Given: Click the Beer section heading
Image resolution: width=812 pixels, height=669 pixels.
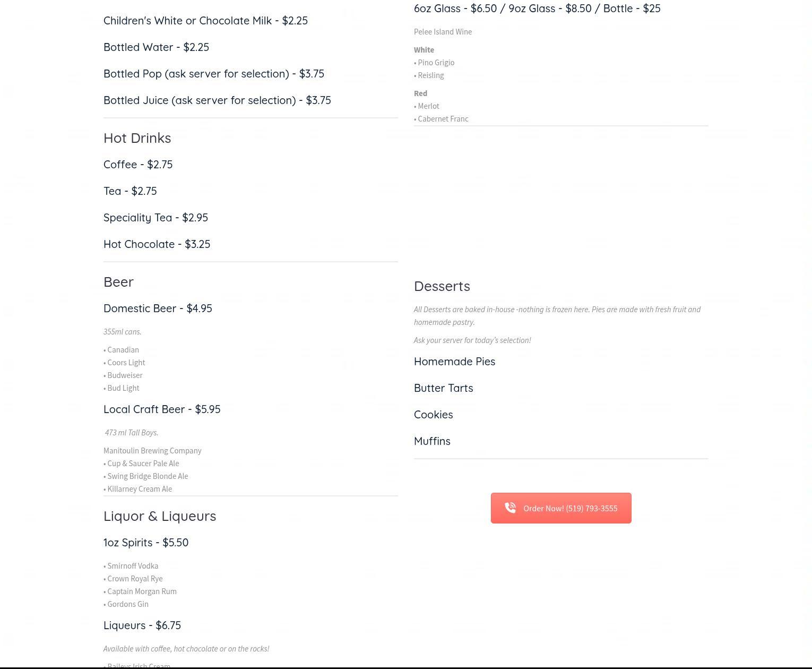Looking at the screenshot, I should tap(118, 282).
